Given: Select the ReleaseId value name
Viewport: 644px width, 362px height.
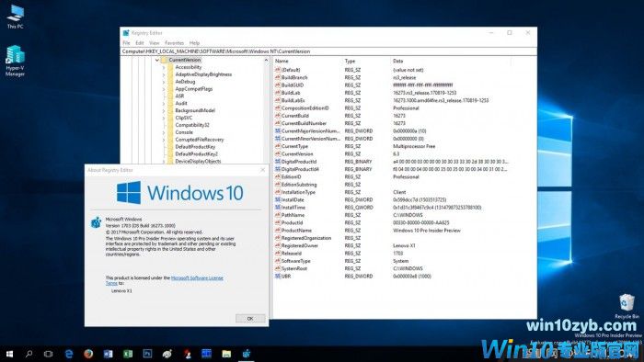Looking at the screenshot, I should [x=292, y=254].
